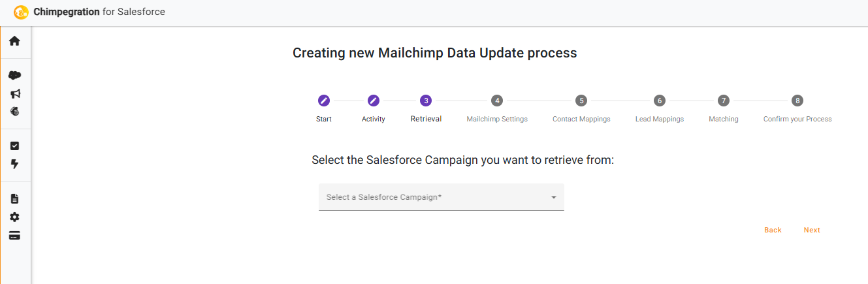This screenshot has width=868, height=284.
Task: Click the campaign dropdown arrow
Action: click(553, 197)
